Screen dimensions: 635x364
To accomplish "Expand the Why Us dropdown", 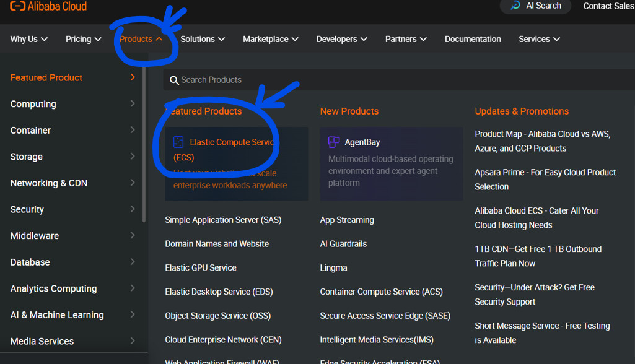I will click(28, 39).
